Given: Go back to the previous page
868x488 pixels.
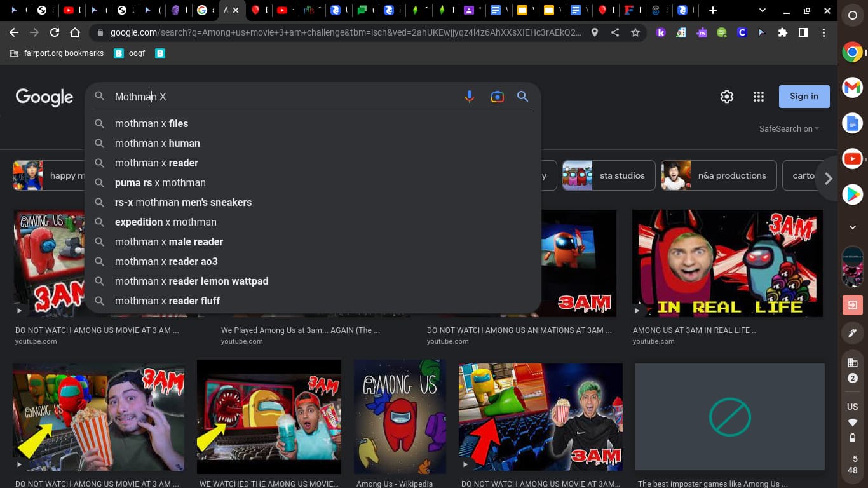Looking at the screenshot, I should (14, 32).
